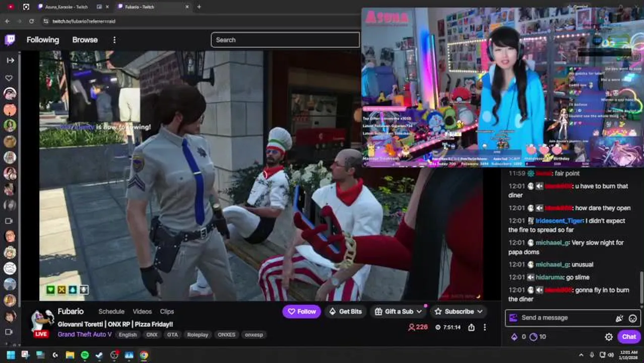Open Spotify from the taskbar
Image resolution: width=644 pixels, height=363 pixels.
85,355
